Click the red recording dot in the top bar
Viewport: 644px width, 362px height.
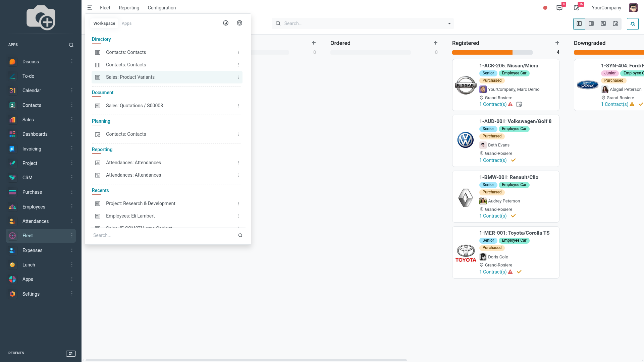tap(545, 8)
